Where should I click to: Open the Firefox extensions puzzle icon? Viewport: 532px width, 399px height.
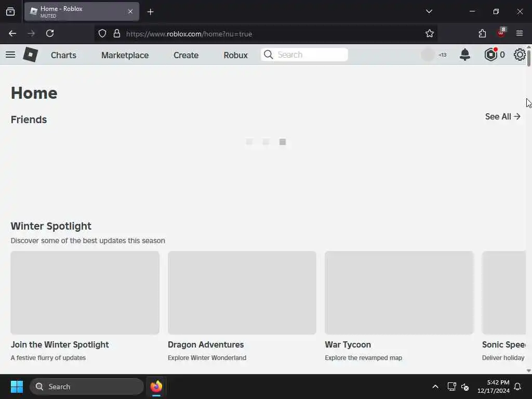point(482,34)
